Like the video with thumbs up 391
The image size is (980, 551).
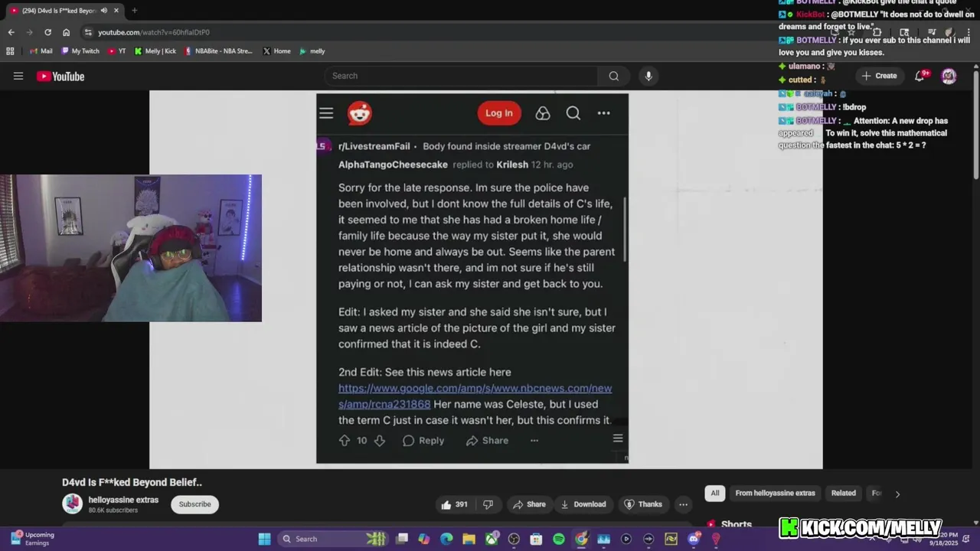(454, 504)
